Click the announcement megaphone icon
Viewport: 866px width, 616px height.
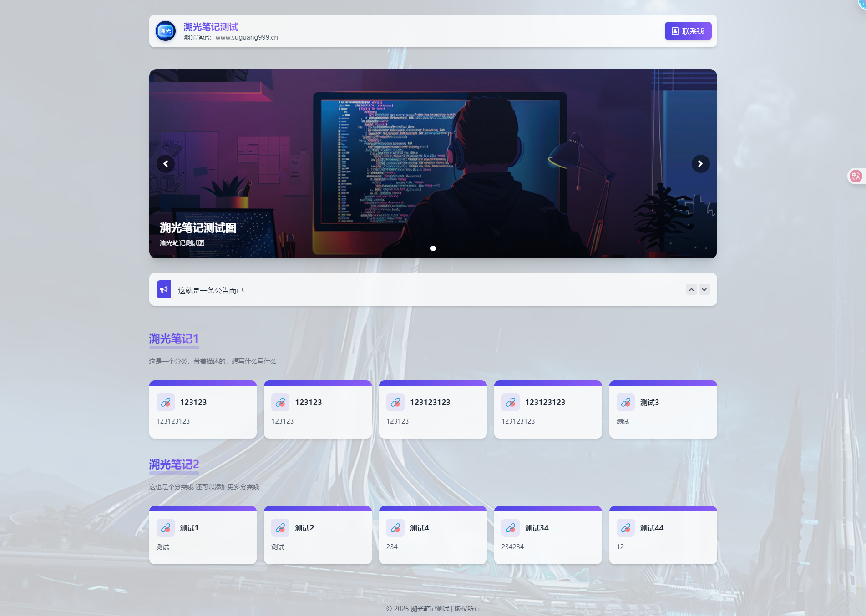coord(164,289)
